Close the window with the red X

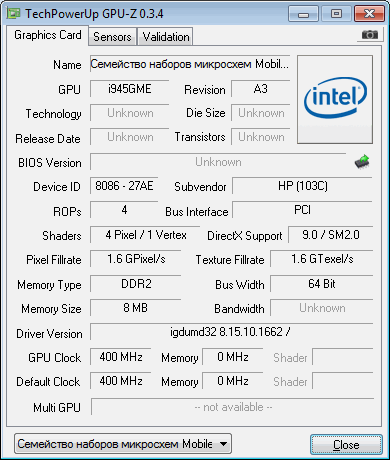click(369, 14)
